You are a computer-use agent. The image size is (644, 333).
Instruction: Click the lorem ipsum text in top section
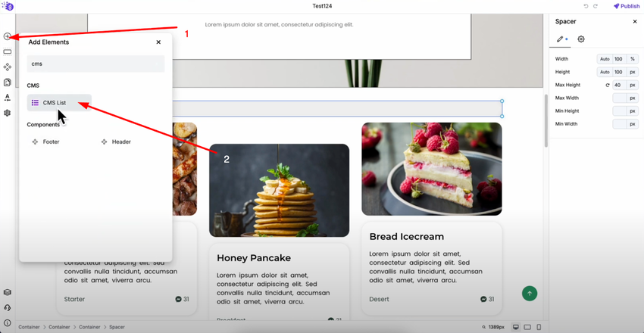click(x=280, y=25)
